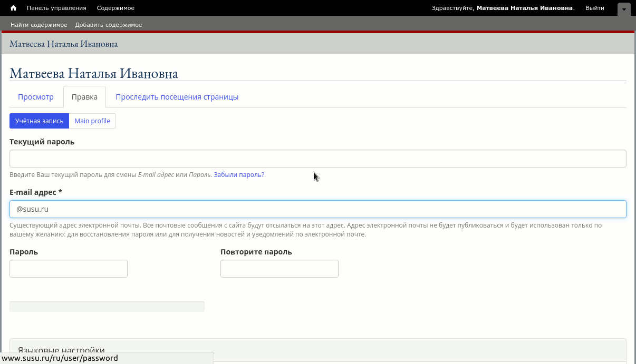Click the Найти содержимое shortcut
The image size is (636, 364).
[39, 25]
